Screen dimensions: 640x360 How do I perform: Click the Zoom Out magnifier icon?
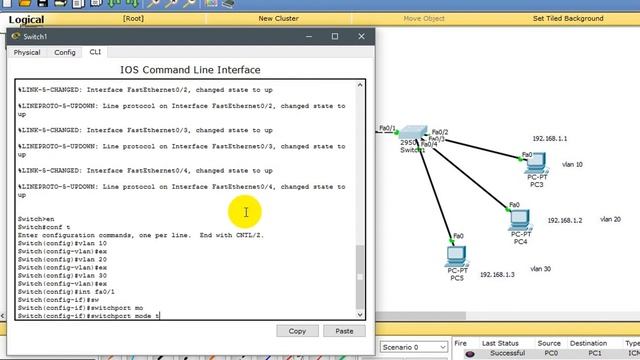click(x=189, y=4)
